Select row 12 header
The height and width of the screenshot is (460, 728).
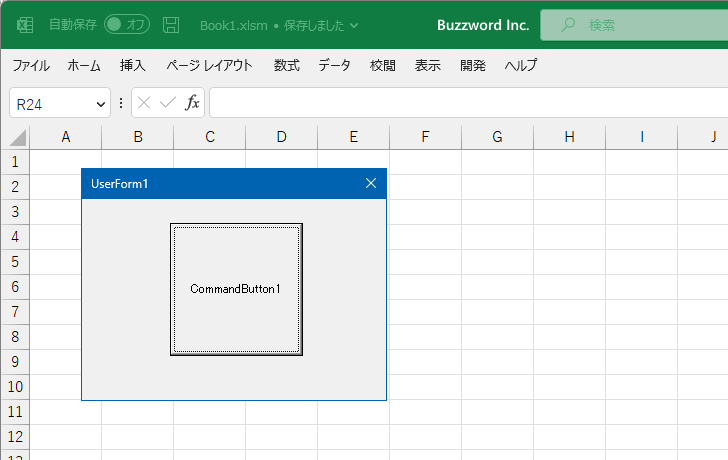pyautogui.click(x=15, y=437)
